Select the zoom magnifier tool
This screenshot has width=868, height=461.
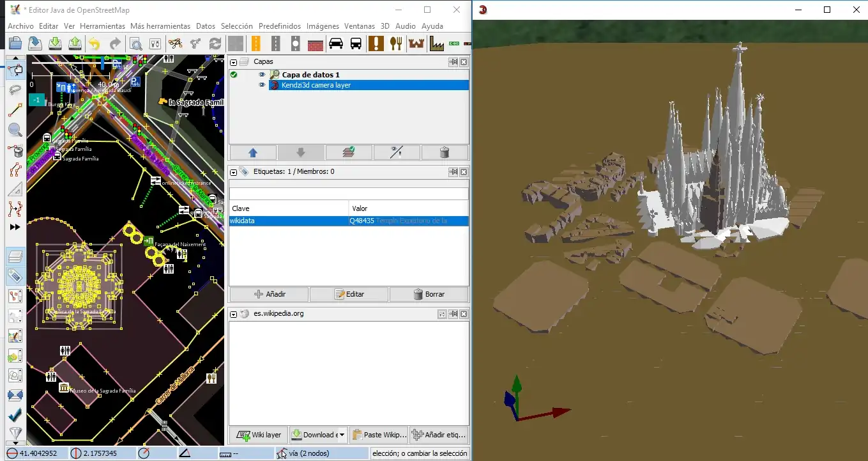point(15,130)
